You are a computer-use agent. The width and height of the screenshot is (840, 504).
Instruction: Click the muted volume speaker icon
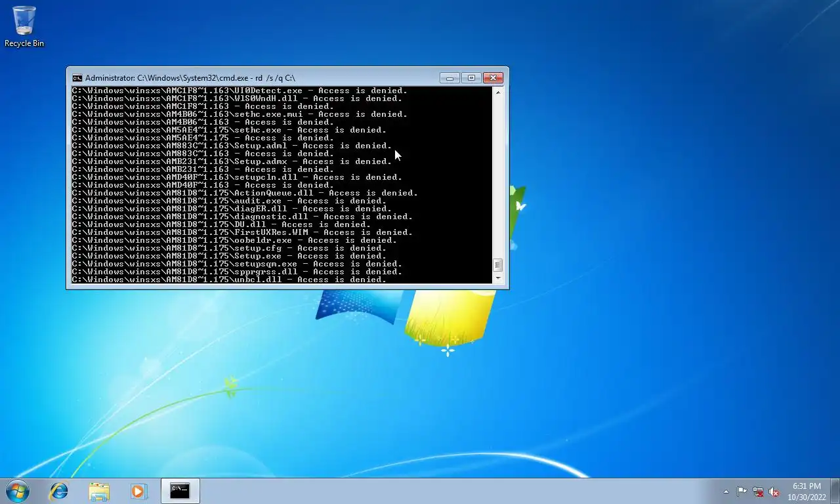774,492
